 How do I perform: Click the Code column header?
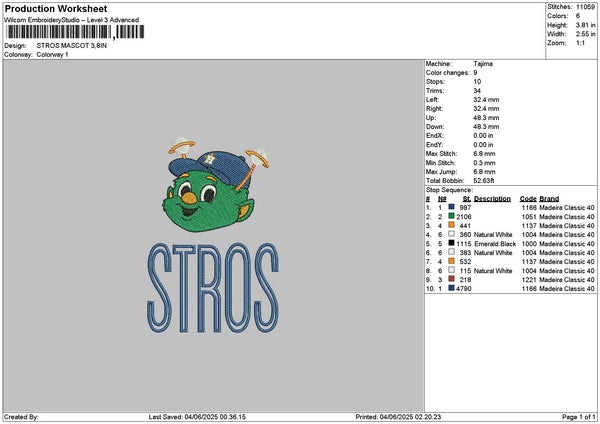(528, 198)
